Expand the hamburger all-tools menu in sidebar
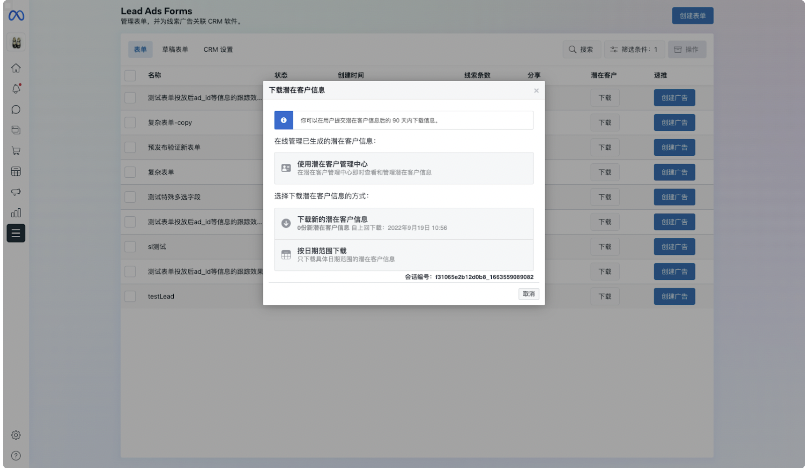The width and height of the screenshot is (806, 468). (x=16, y=234)
